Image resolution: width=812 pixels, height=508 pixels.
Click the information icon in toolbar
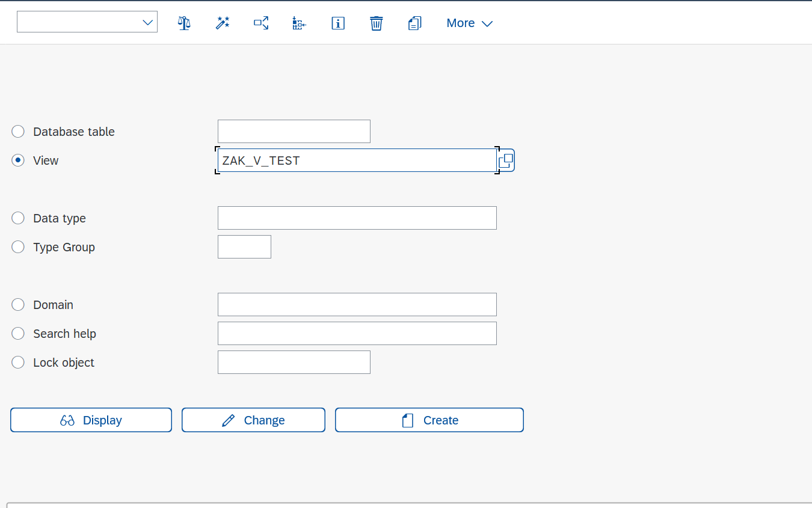[338, 23]
